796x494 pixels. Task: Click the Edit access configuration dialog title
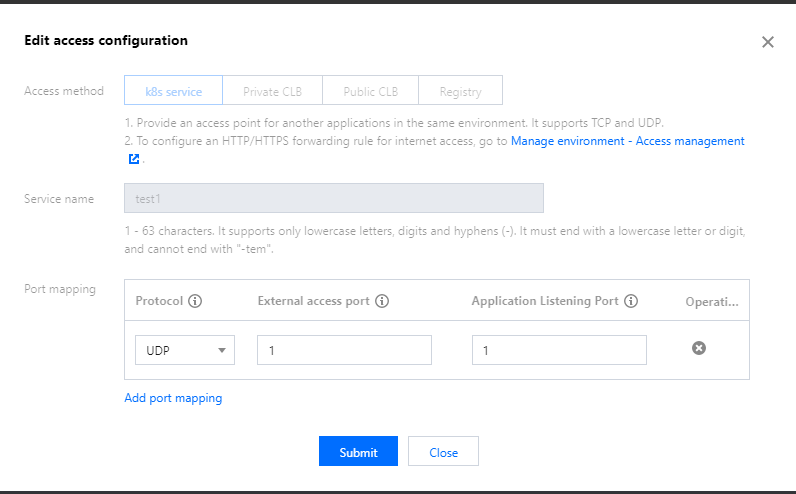pos(106,41)
